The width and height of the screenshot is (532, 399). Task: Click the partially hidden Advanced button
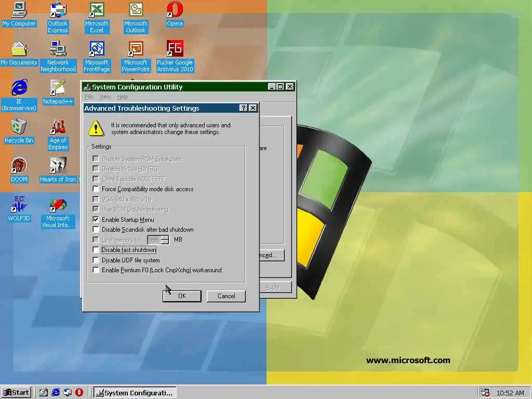pyautogui.click(x=272, y=255)
